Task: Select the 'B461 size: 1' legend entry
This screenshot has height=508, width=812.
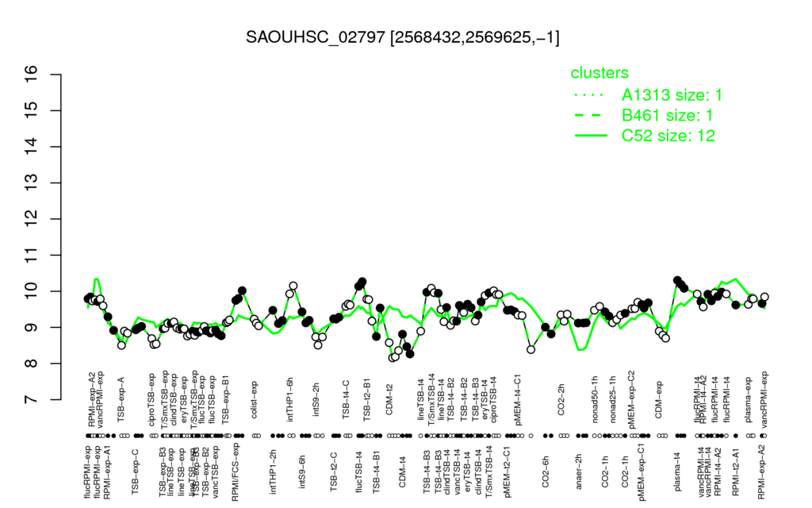Action: [668, 115]
